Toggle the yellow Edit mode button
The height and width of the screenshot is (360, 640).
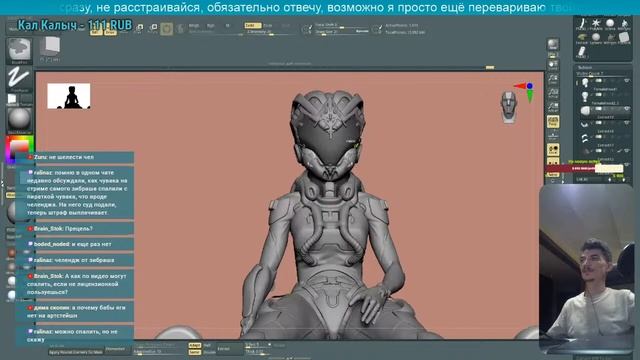coord(96,31)
